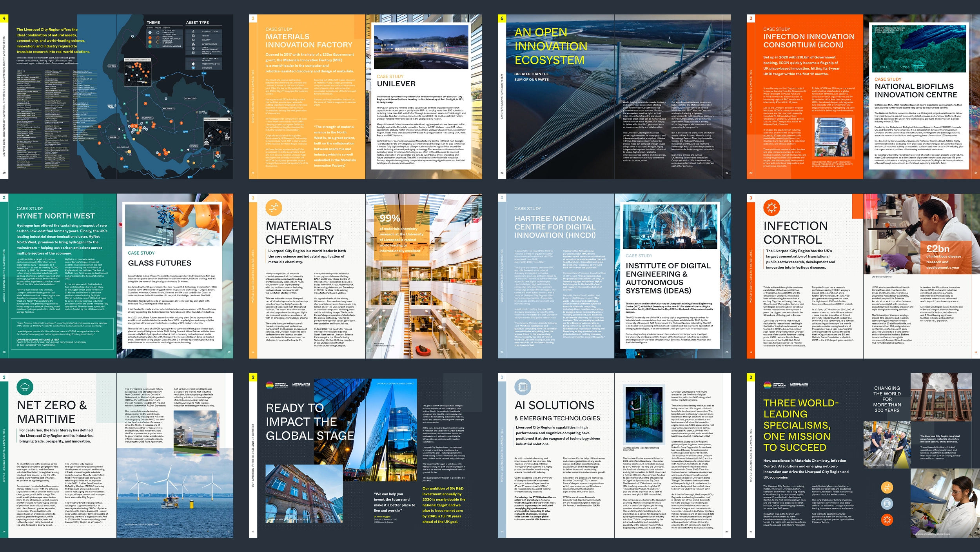Select the Other Innovation Asset lightbulb icon
Viewport: 980px width, 552px height.
pyautogui.click(x=193, y=48)
